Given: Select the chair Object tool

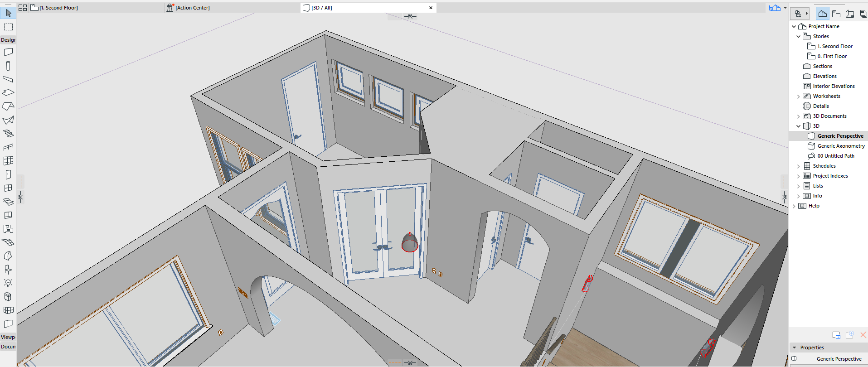Looking at the screenshot, I should click(x=8, y=270).
